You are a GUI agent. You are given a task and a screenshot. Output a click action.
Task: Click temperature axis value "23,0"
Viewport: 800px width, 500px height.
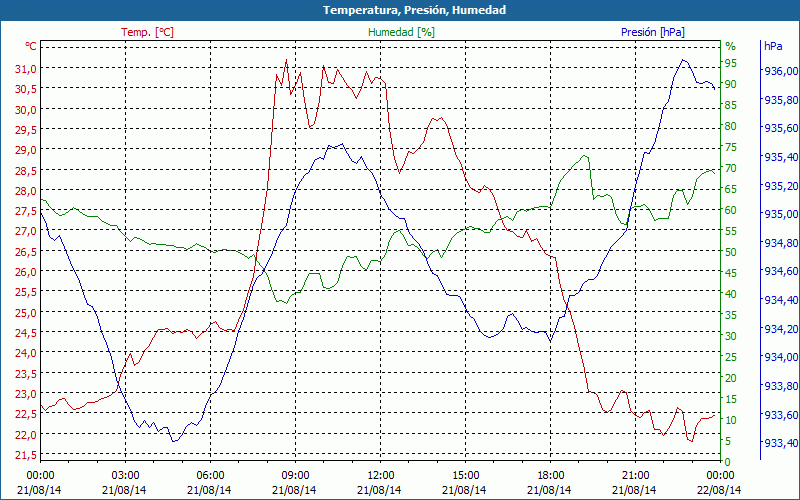click(24, 394)
